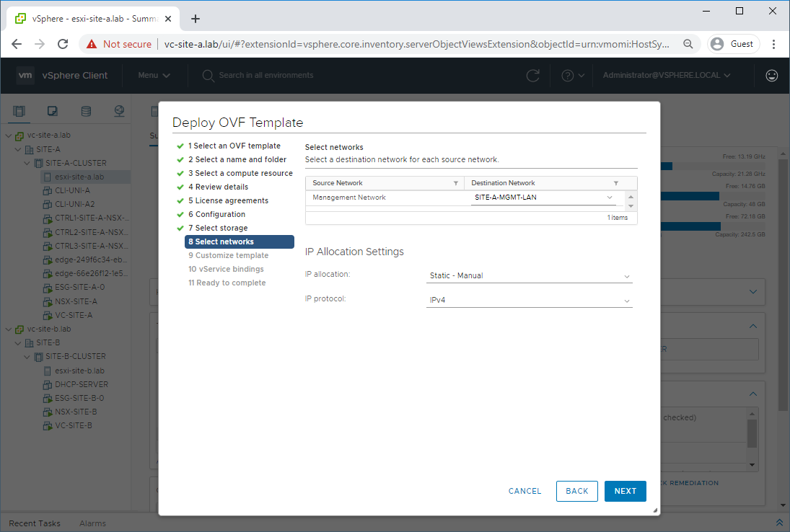Open the Destination Network dropdown SITE-A-MGMT-LAN
The width and height of the screenshot is (790, 532).
[x=543, y=198]
